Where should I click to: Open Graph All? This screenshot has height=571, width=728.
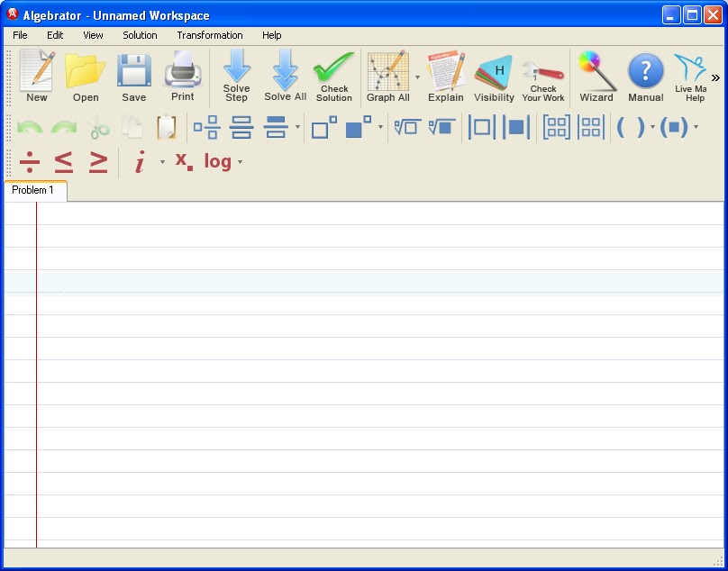click(388, 77)
